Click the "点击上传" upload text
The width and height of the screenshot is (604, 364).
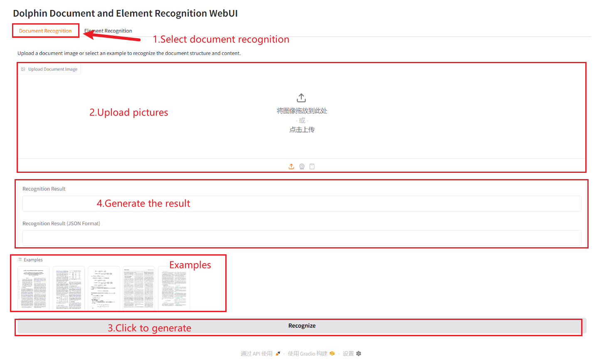pos(302,130)
